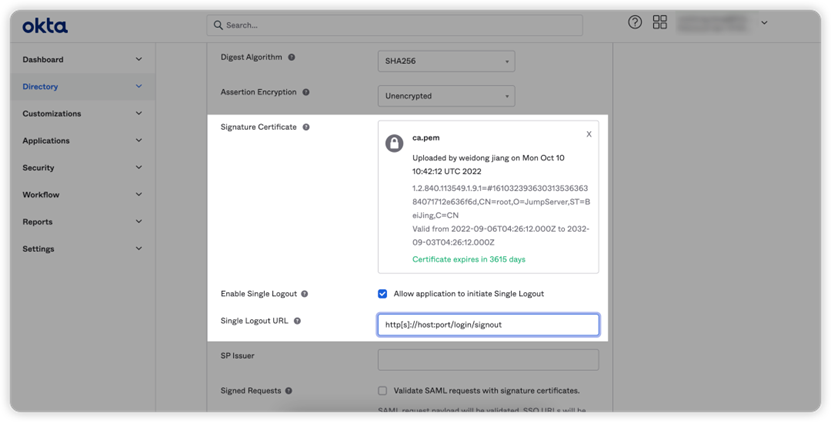Click the 'Single Logout URL' label
Screen dimensions: 831x422
pos(254,321)
